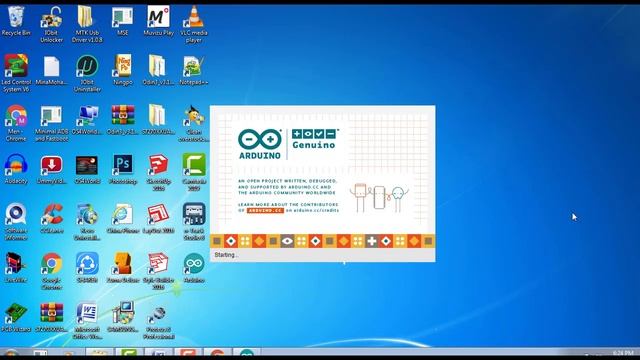This screenshot has width=640, height=360.
Task: Launch Photoshop desktop shortcut
Action: (x=122, y=169)
